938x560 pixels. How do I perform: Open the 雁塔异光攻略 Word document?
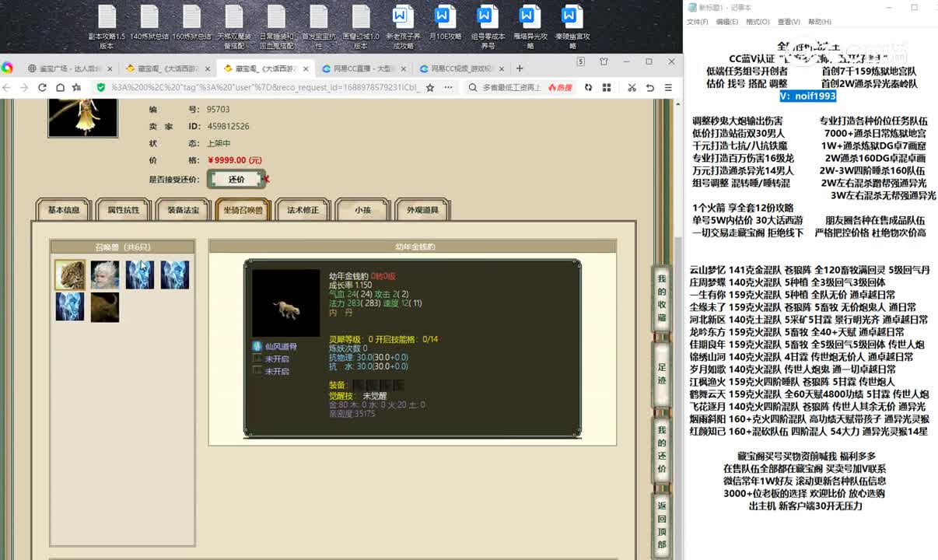tap(530, 26)
